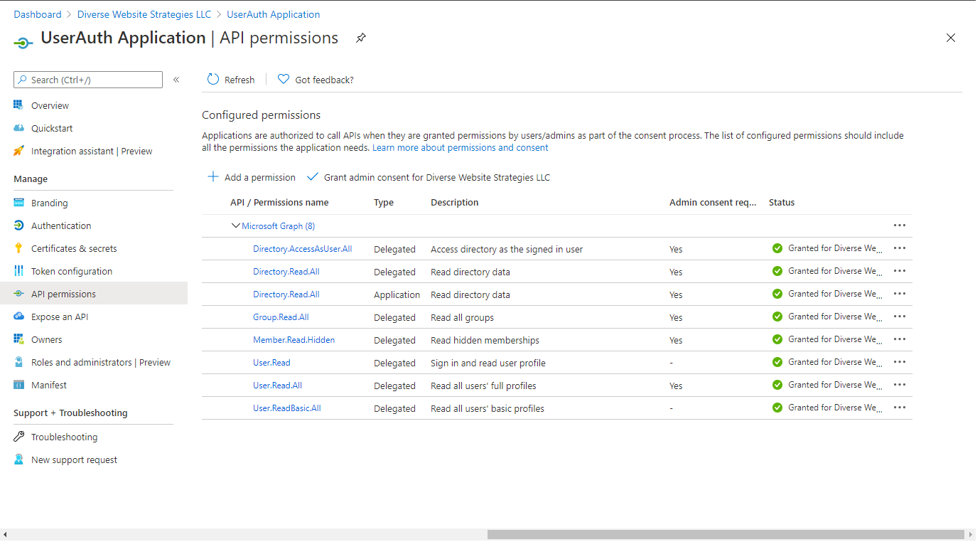980x542 pixels.
Task: Open ellipsis menu for the User.Read row
Action: coord(900,362)
